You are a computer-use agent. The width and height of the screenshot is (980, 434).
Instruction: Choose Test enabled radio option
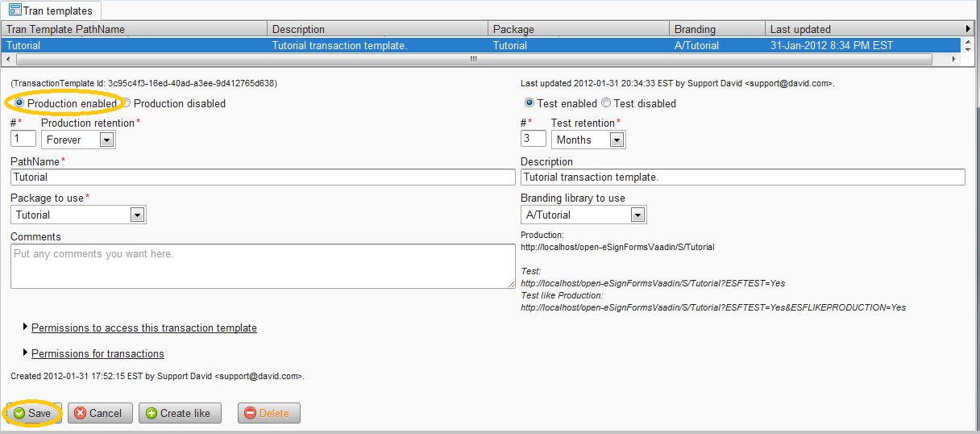(x=529, y=103)
